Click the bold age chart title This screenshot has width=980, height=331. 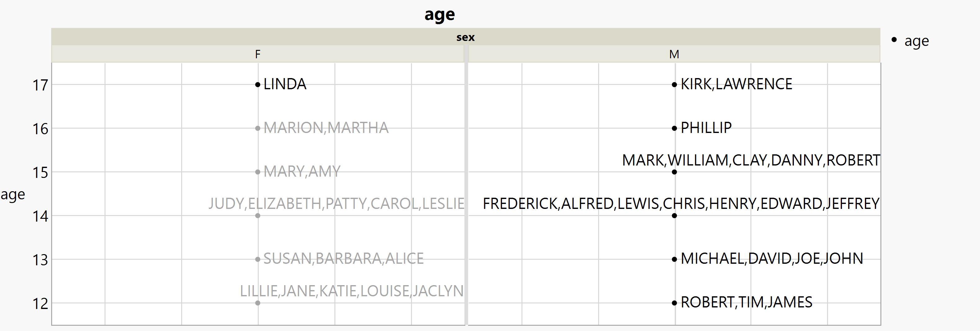439,15
